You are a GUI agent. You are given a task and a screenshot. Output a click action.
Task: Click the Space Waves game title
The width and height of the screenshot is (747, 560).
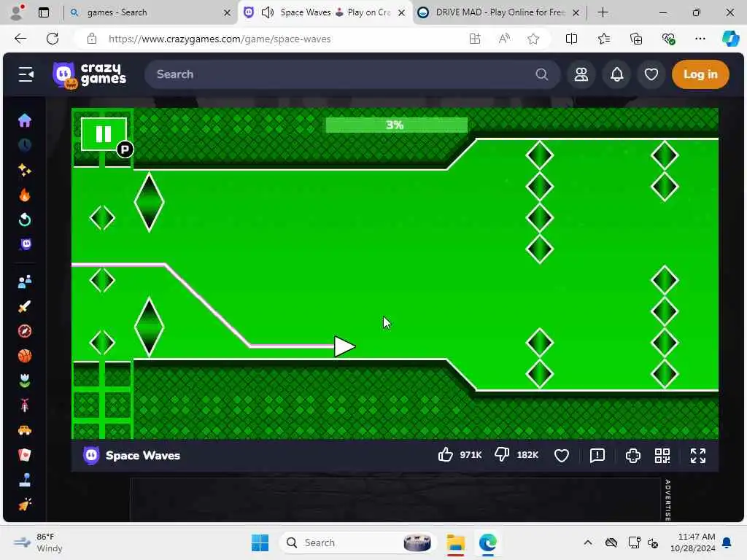click(x=143, y=455)
